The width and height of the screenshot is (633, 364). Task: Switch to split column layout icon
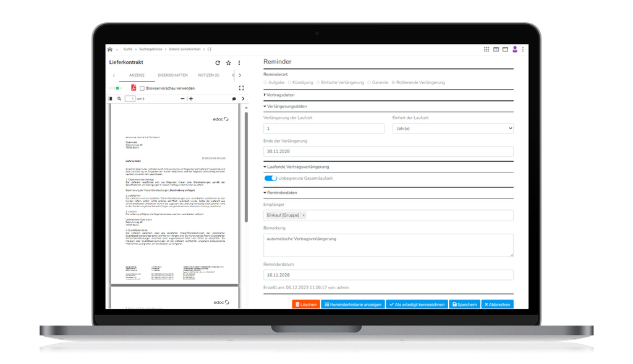point(496,49)
